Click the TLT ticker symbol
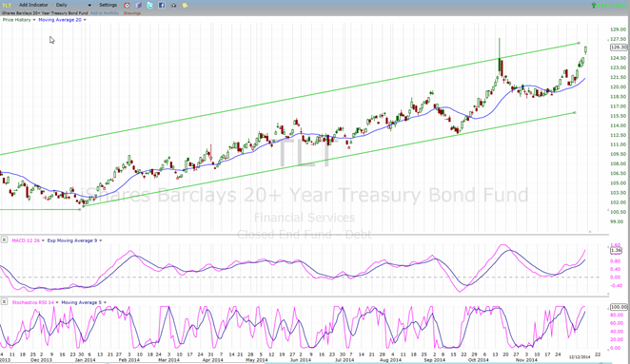The image size is (630, 364). click(x=7, y=5)
